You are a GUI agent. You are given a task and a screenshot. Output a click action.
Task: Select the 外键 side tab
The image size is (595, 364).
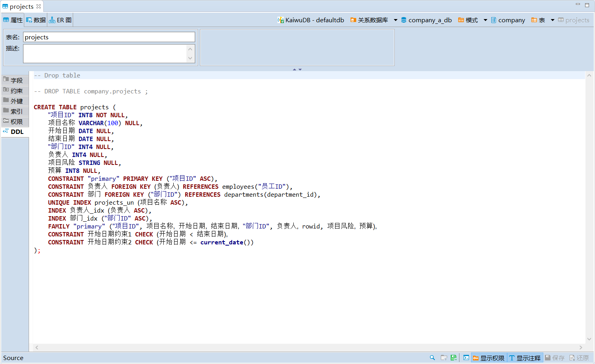pos(15,101)
